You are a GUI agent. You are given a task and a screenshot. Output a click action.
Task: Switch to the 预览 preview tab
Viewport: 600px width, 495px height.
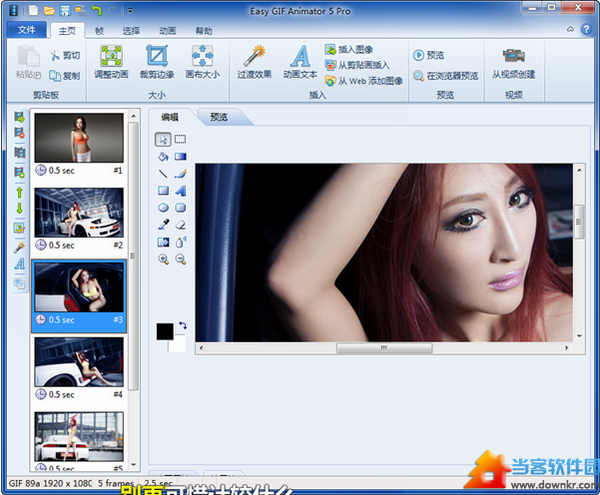pyautogui.click(x=218, y=117)
